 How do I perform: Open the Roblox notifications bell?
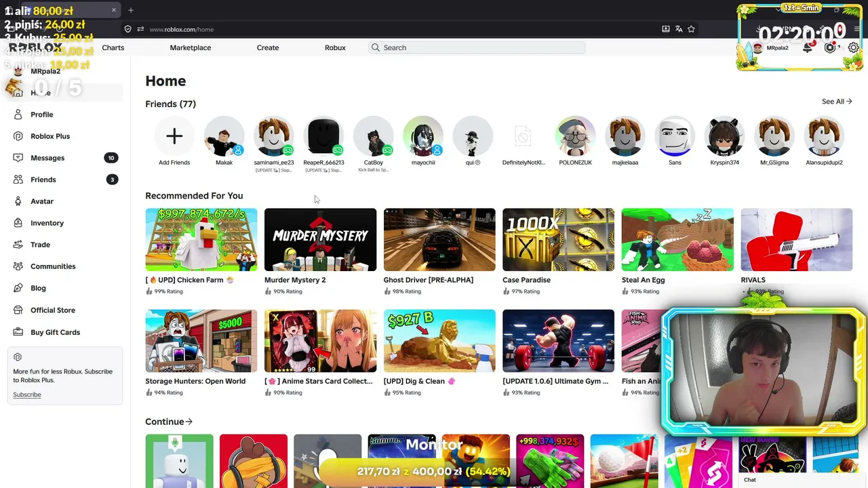808,47
